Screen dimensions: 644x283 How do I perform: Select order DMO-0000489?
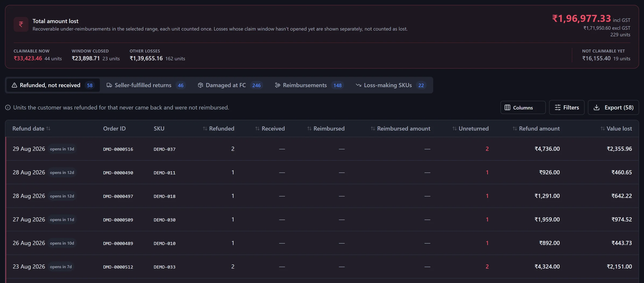118,243
